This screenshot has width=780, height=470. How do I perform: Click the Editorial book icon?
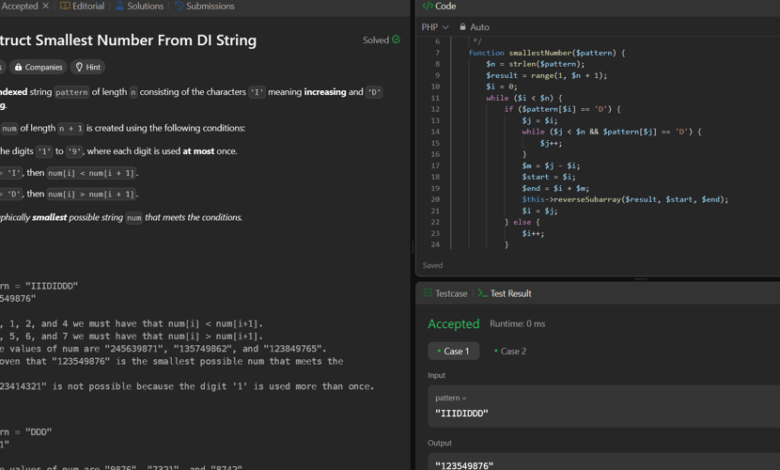pos(65,6)
